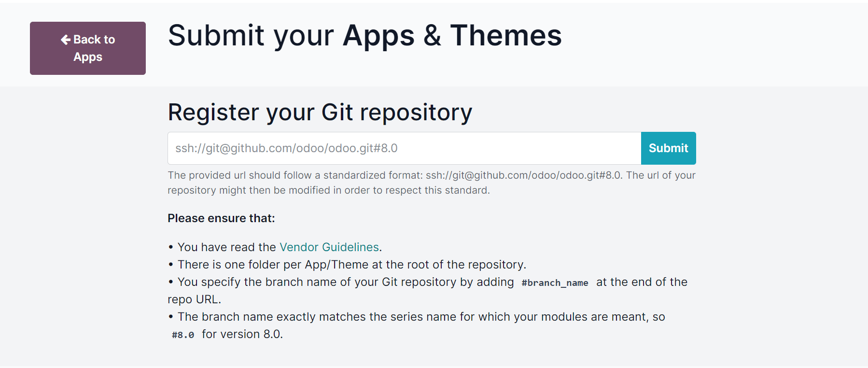Click the example ssh URL in the help text

[x=523, y=175]
